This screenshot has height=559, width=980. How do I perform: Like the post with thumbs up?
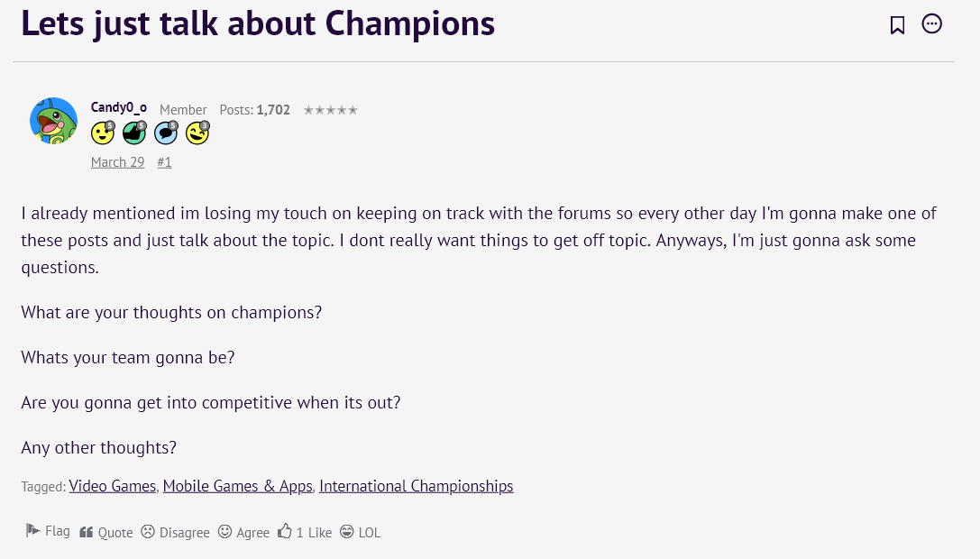pyautogui.click(x=305, y=533)
